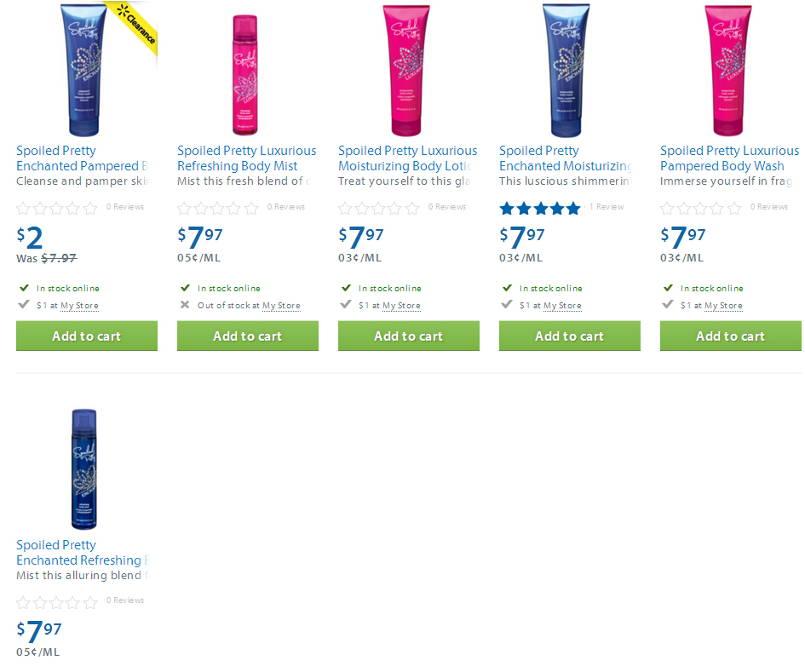Click the out-of-stock X icon for Body Mist
The image size is (805, 672).
[x=185, y=305]
